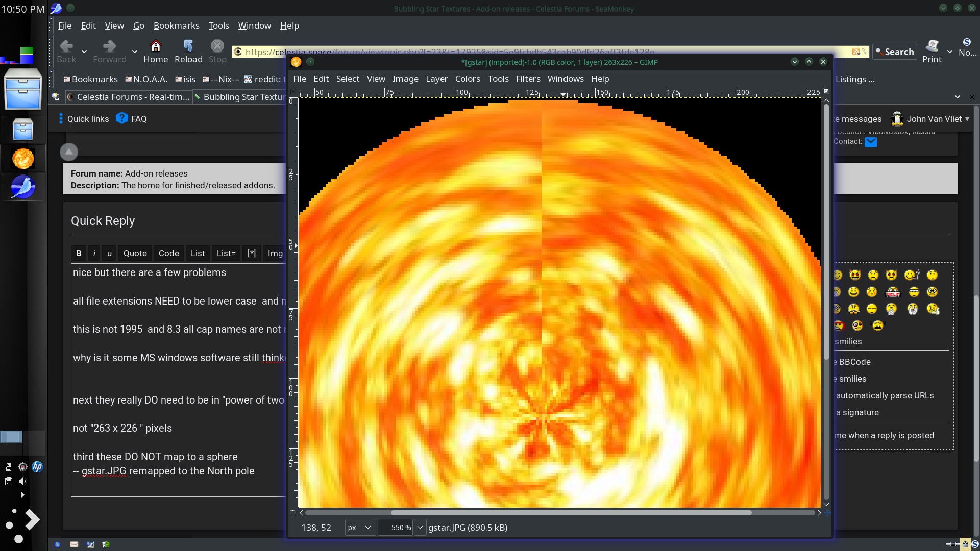Open the Filters menu in GIMP
980x551 pixels.
(x=528, y=79)
